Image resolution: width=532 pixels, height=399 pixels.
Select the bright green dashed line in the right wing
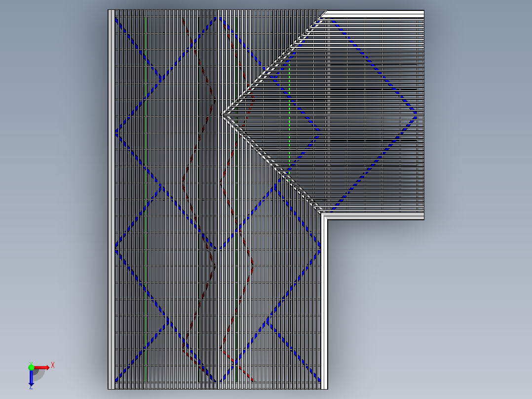[x=289, y=117]
